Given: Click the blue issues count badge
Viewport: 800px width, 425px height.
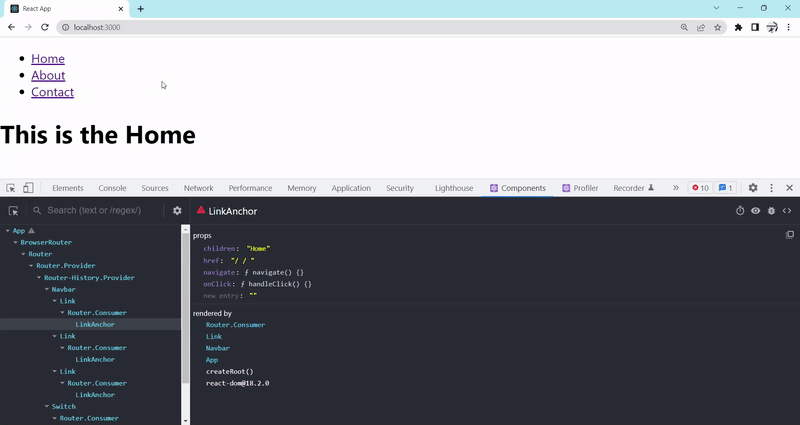Looking at the screenshot, I should (726, 188).
